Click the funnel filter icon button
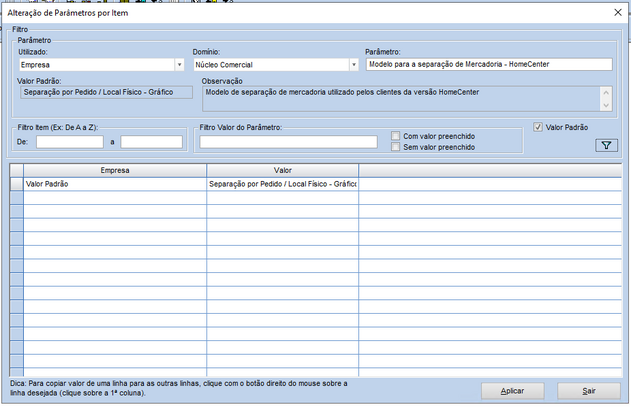Screen dimensions: 631x407 point(606,145)
